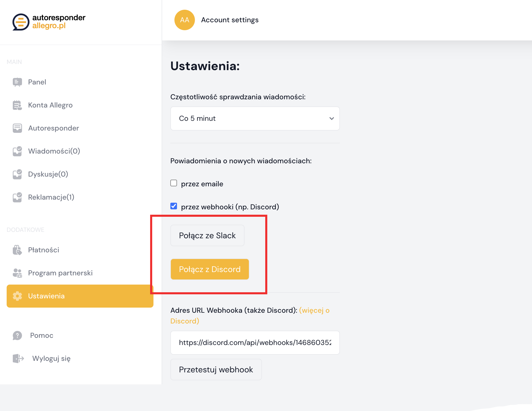Open Płatności with its wallet icon
This screenshot has height=411, width=532.
pos(17,250)
